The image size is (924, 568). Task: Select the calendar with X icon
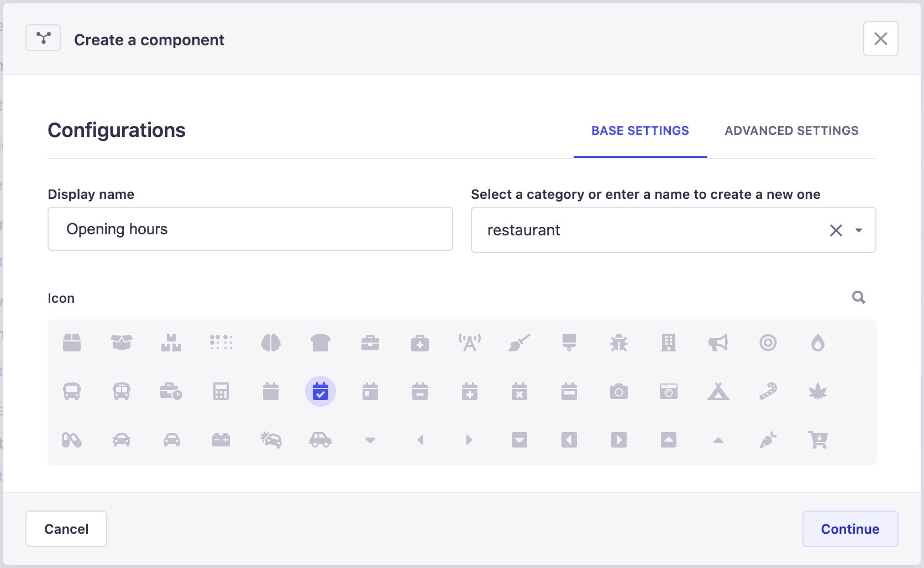pyautogui.click(x=519, y=391)
